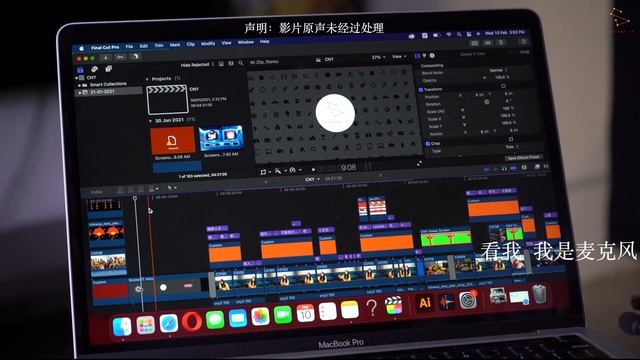Toggle the Crop checkbox
This screenshot has width=640, height=360.
pos(427,144)
